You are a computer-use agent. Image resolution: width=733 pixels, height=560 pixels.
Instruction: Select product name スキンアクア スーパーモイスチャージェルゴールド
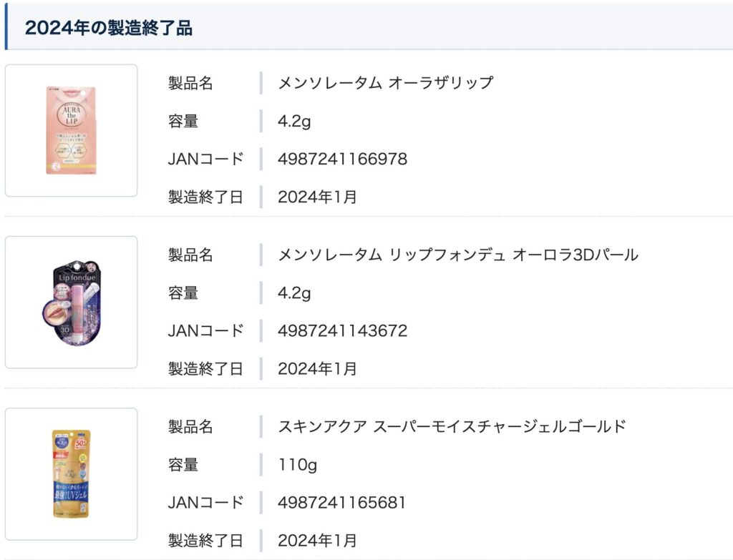452,426
